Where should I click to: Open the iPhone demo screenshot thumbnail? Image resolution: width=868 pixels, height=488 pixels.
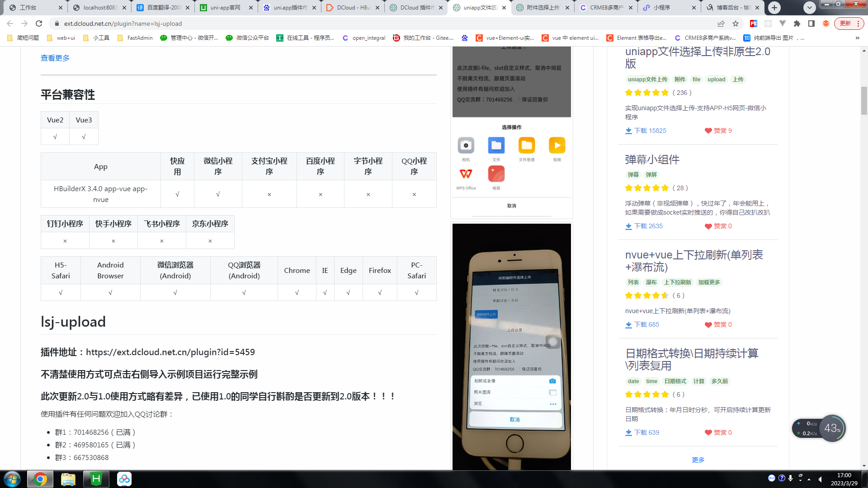[x=511, y=346]
